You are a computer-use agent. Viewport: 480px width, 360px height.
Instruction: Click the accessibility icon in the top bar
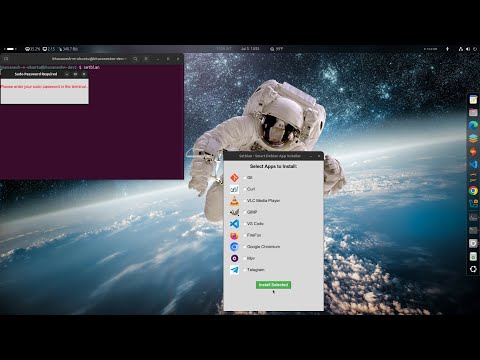[447, 49]
